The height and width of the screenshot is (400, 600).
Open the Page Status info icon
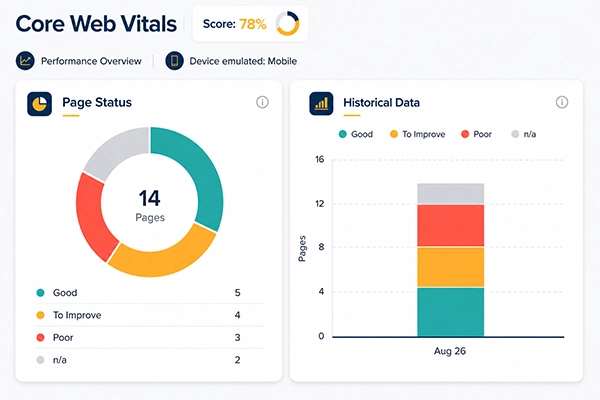262,102
